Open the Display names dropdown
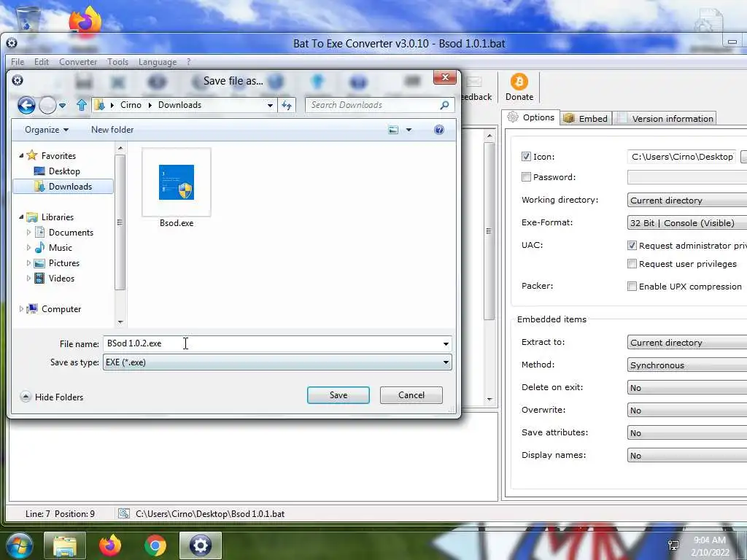This screenshot has width=747, height=560. point(687,456)
